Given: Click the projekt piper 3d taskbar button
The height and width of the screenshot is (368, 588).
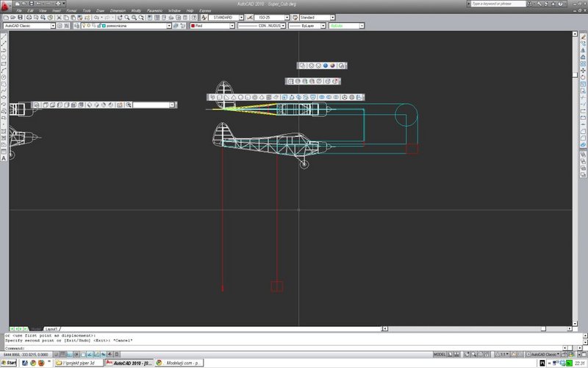Looking at the screenshot, I should coord(79,363).
